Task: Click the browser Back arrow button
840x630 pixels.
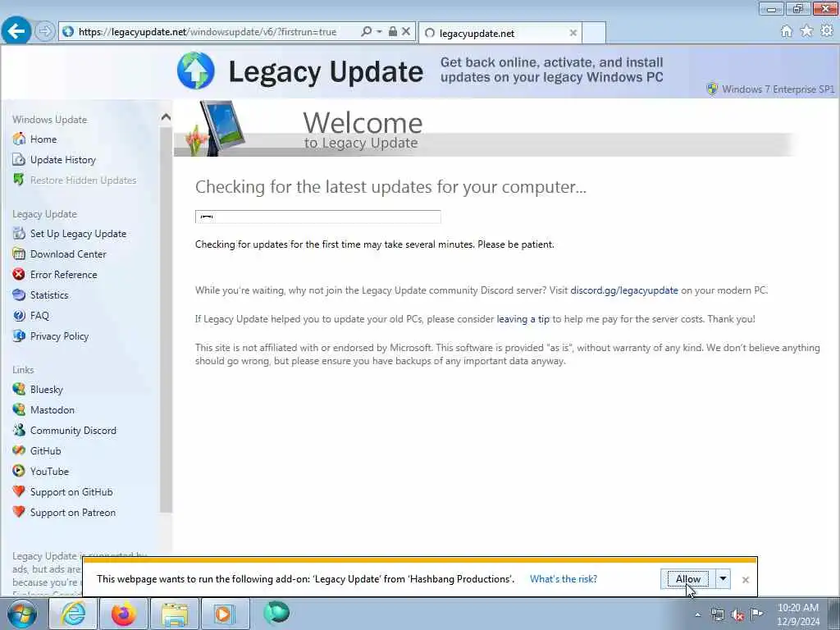Action: (x=16, y=30)
